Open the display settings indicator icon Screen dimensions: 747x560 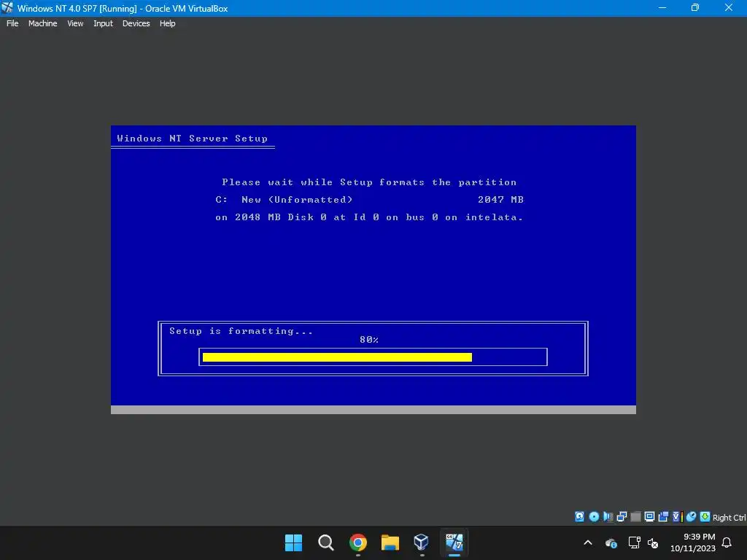click(x=649, y=517)
